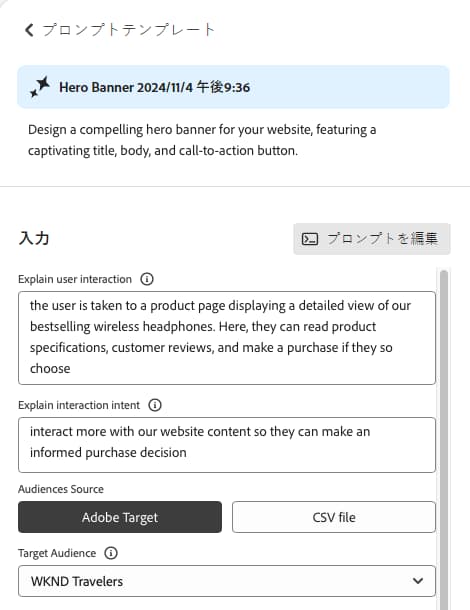Viewport: 470px width, 610px height.
Task: Click the Explain interaction intent label
Action: tap(79, 405)
